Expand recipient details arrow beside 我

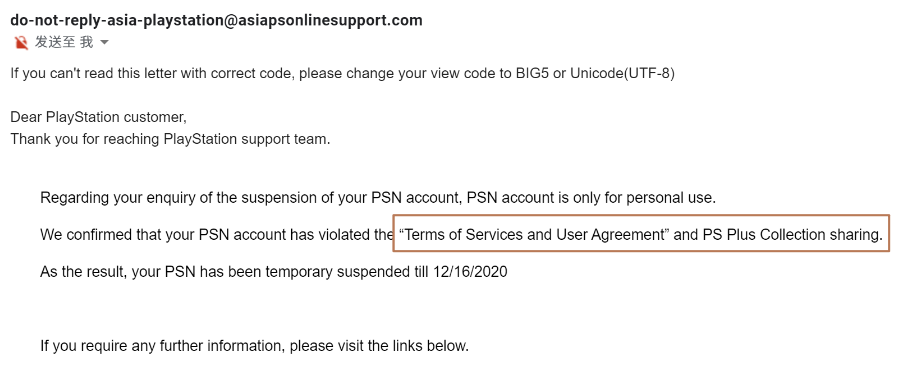pos(104,42)
